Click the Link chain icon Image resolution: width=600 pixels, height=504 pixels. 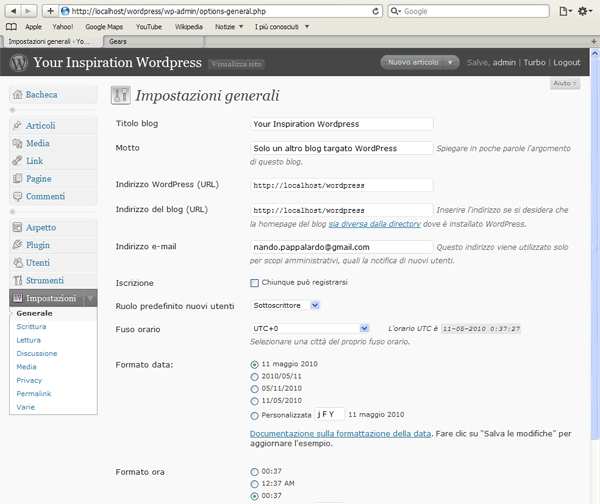(17, 161)
